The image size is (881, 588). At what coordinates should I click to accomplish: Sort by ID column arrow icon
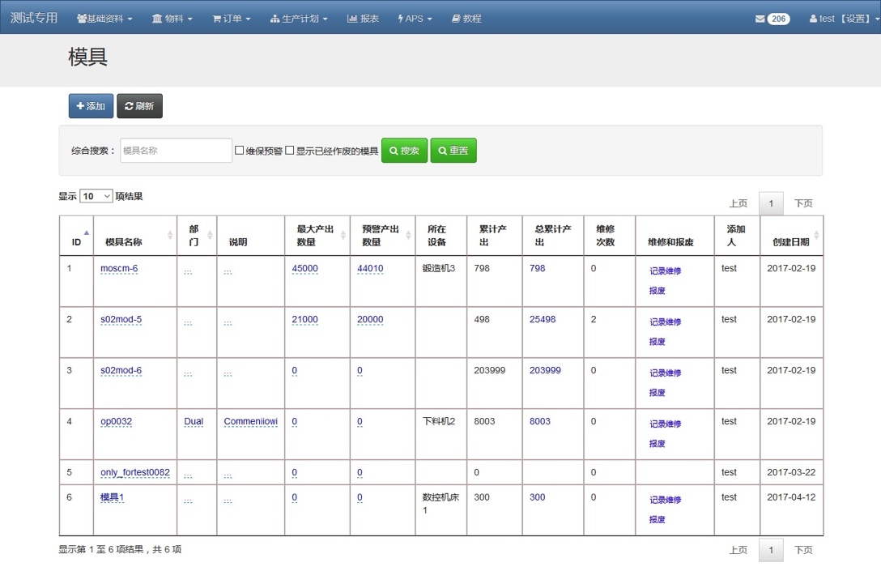click(x=87, y=233)
